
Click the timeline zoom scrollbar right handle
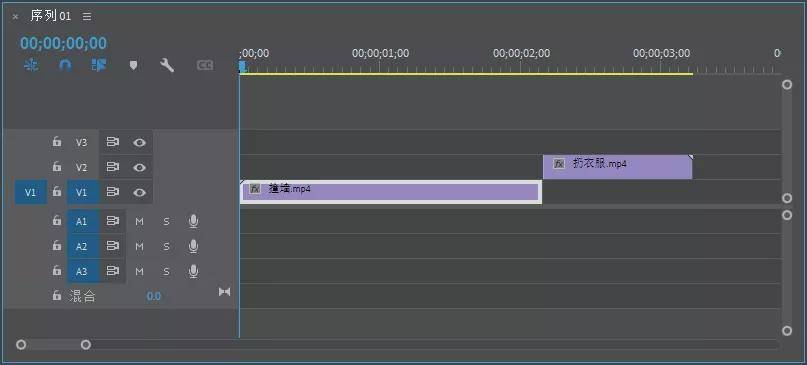(86, 344)
